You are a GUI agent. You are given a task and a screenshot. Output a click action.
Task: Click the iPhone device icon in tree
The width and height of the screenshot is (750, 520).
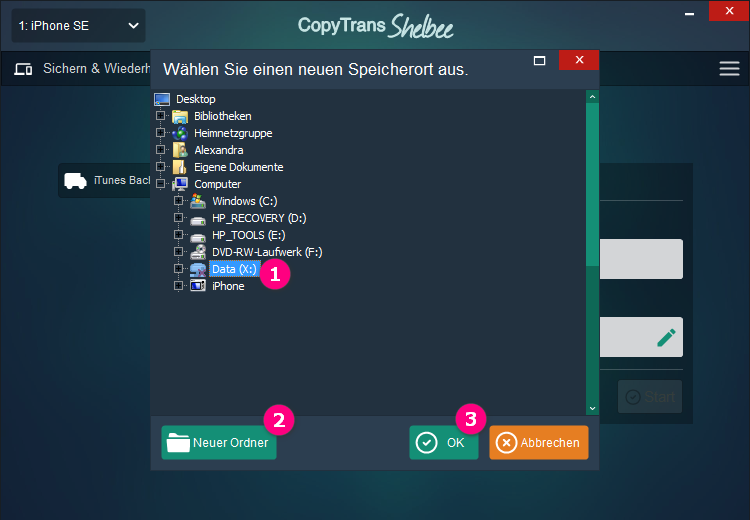(x=198, y=286)
